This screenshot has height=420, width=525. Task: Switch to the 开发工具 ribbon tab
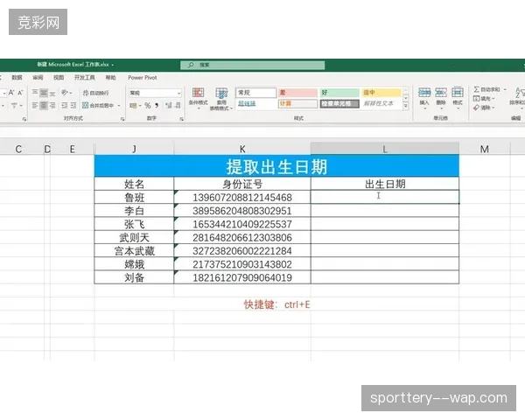coord(84,77)
